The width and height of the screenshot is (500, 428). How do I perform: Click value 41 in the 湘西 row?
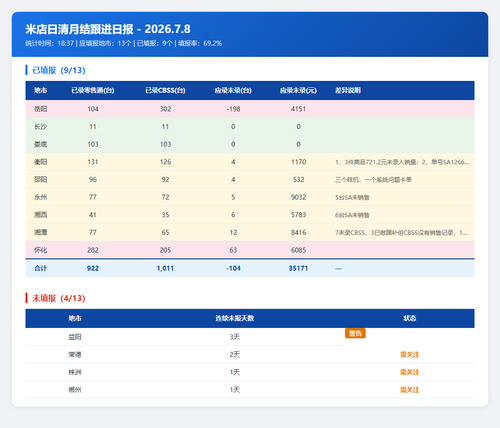tap(93, 215)
